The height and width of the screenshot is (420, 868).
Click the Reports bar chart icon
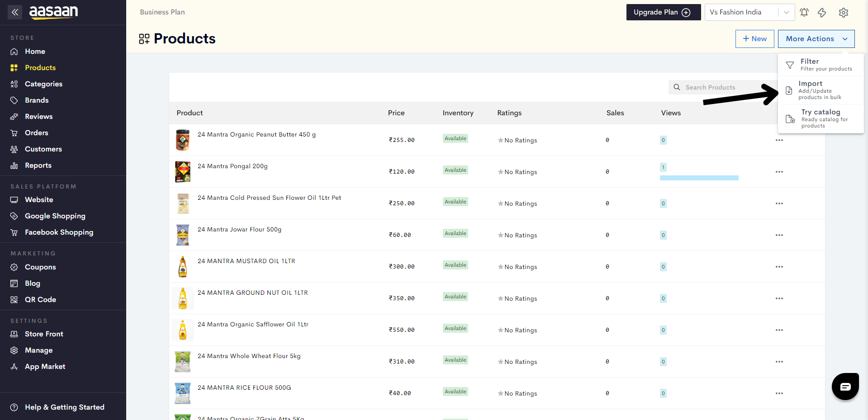tap(14, 165)
